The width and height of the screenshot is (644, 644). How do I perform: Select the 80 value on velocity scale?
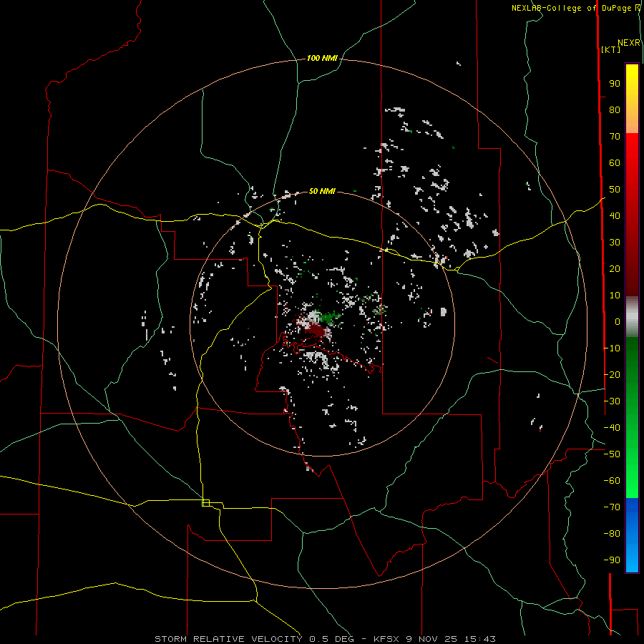pyautogui.click(x=615, y=109)
